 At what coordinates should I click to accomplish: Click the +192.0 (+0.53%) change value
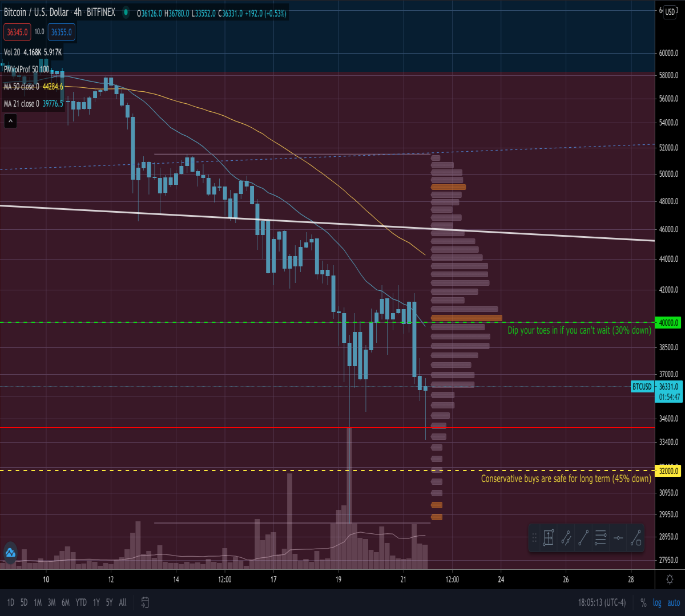pos(265,13)
